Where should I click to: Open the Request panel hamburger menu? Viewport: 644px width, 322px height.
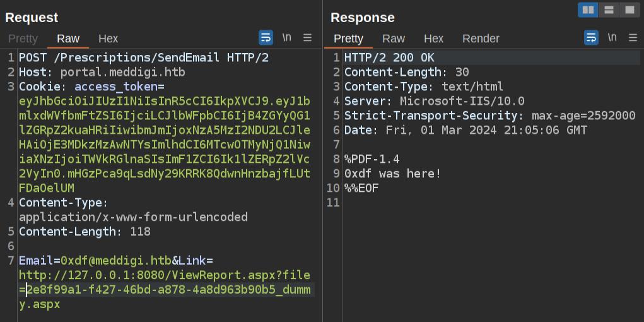(308, 38)
